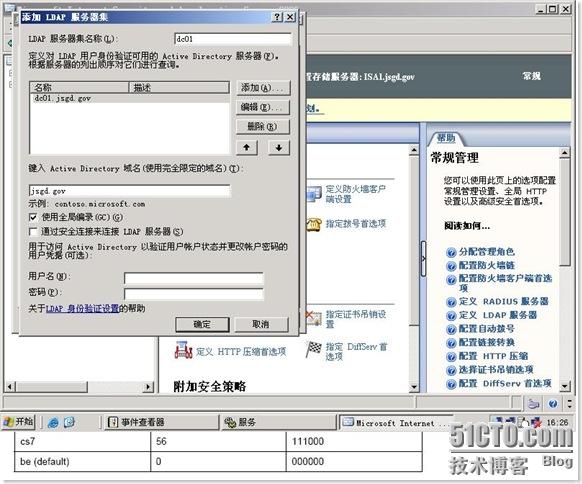Toggle 通过安全连接来连接 LDAP 服务器 checkbox
Screen dimensions: 582x484
point(33,232)
